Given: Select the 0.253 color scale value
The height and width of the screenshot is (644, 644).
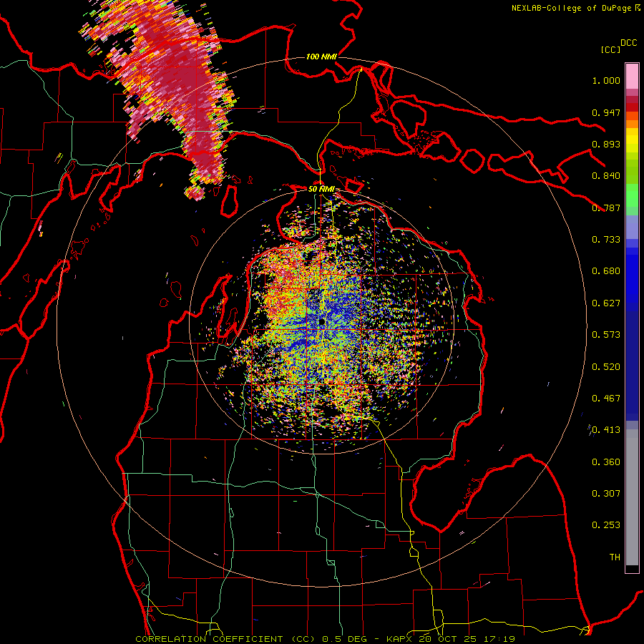Looking at the screenshot, I should (x=606, y=525).
